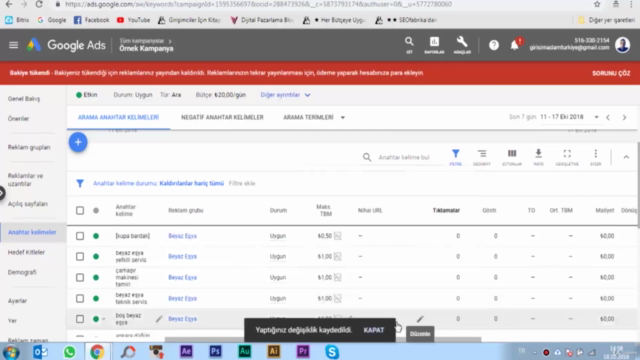The width and height of the screenshot is (640, 360).
Task: Go to previous date range
Action: pyautogui.click(x=608, y=118)
